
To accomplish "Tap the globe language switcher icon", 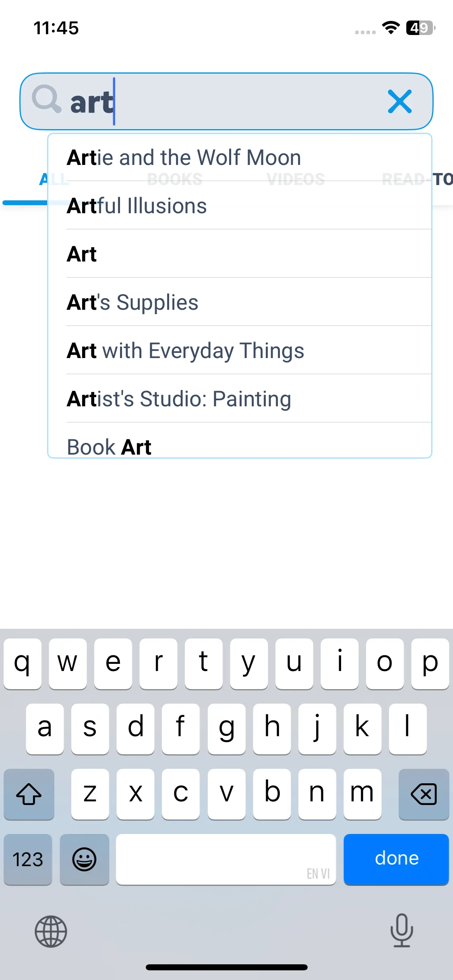I will (51, 931).
